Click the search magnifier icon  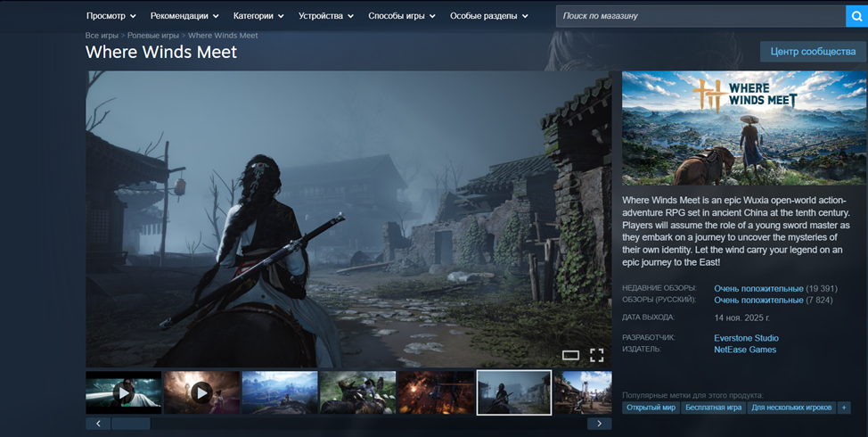(856, 16)
